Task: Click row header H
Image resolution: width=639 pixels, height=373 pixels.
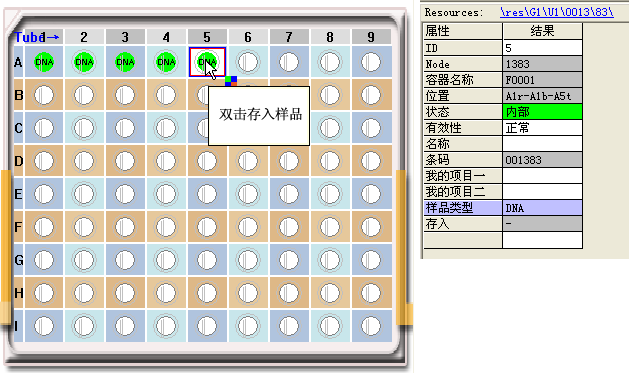Action: click(18, 293)
